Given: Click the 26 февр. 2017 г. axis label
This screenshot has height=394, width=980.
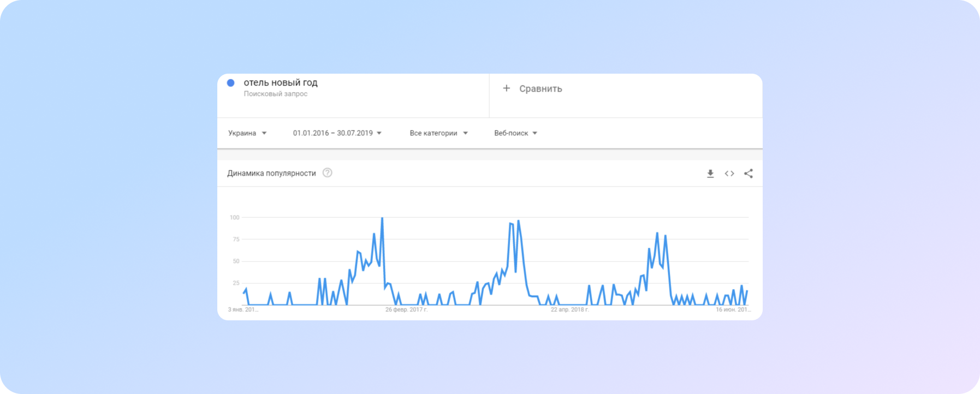Looking at the screenshot, I should pos(406,309).
